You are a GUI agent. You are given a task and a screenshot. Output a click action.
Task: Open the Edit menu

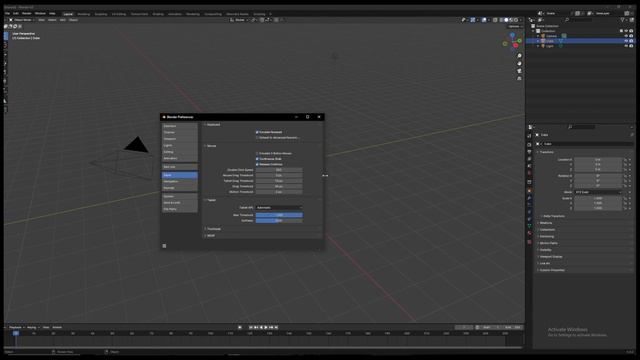[x=16, y=13]
